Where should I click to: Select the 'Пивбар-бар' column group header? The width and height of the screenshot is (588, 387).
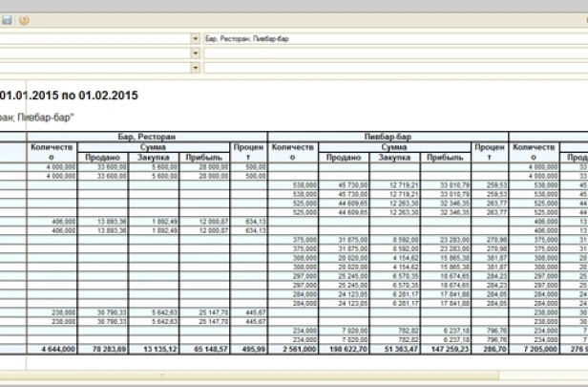(389, 138)
